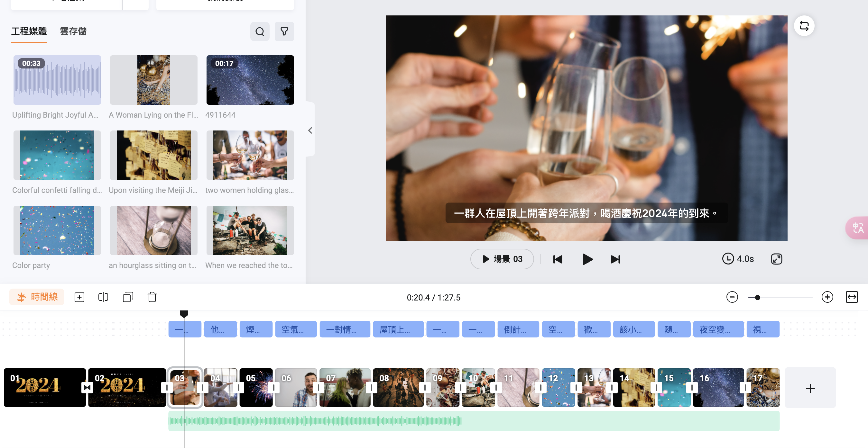The height and width of the screenshot is (448, 868).
Task: Open the media filter funnel icon
Action: point(284,31)
